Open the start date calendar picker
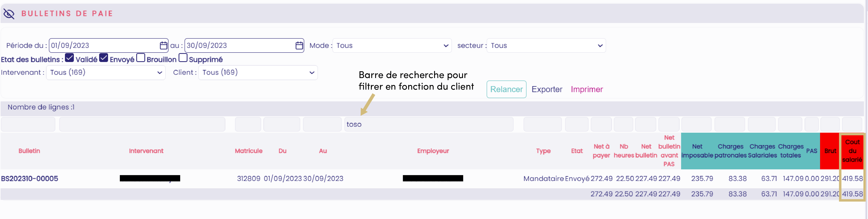 point(164,46)
